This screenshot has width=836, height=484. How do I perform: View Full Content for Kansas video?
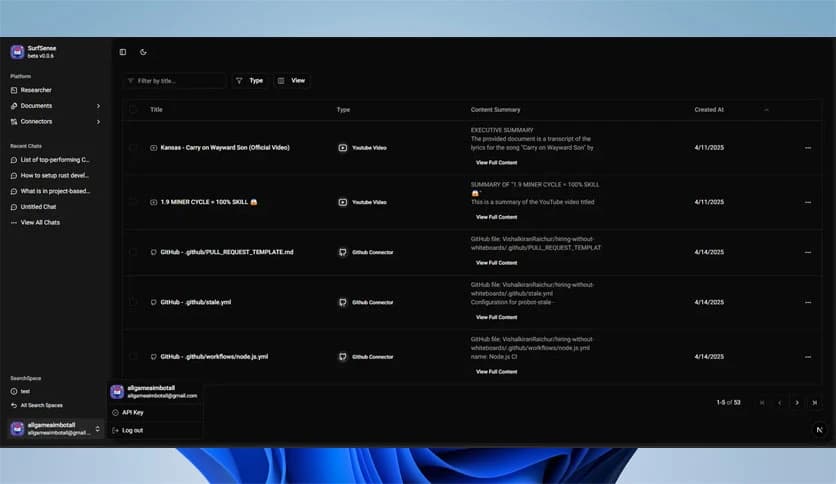(496, 163)
